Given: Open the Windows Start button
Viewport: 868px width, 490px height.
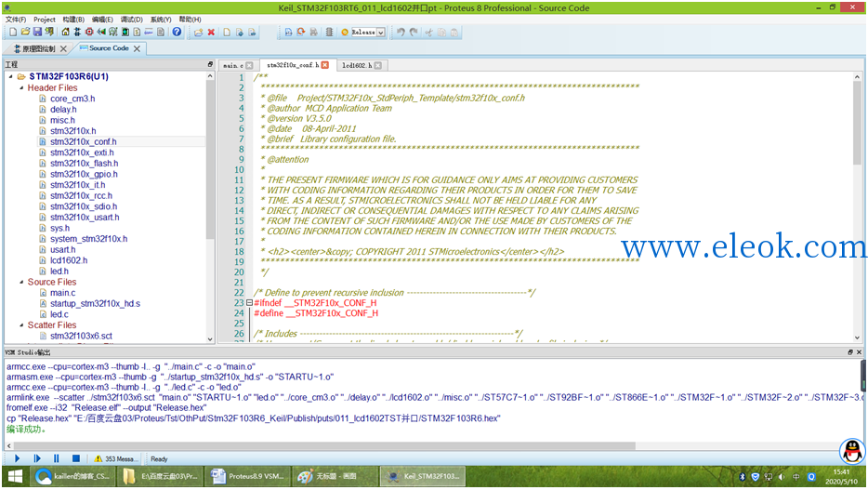Looking at the screenshot, I should (x=15, y=476).
